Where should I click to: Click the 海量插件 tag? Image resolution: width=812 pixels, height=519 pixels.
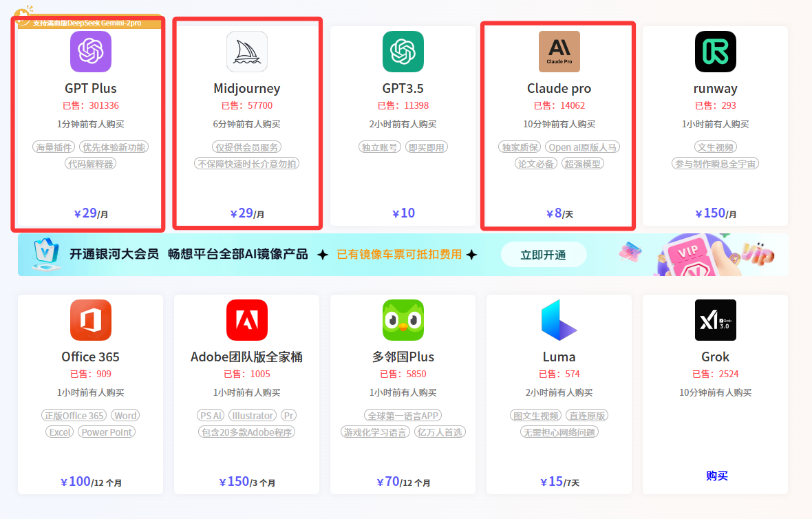(54, 147)
